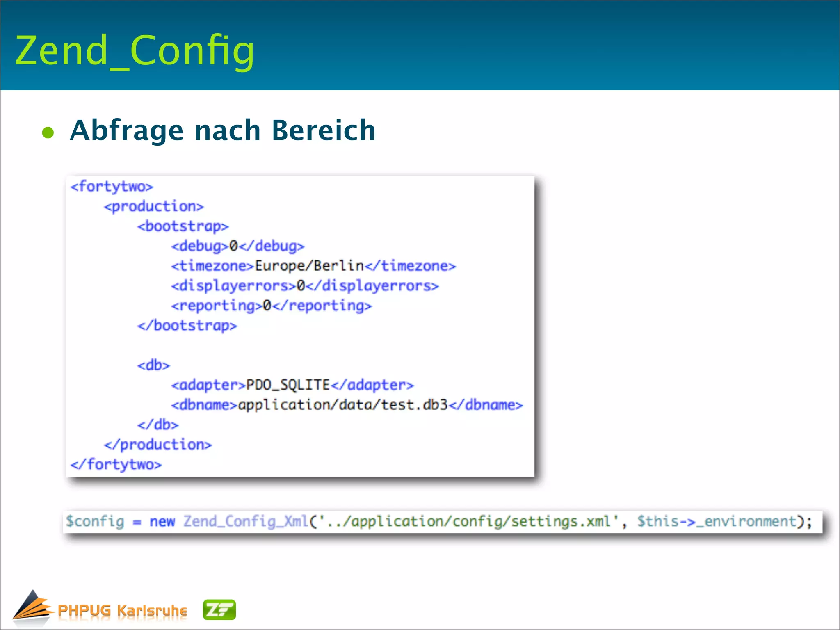The width and height of the screenshot is (840, 630).
Task: Click the opening <bootstrap> tag
Action: tap(183, 226)
